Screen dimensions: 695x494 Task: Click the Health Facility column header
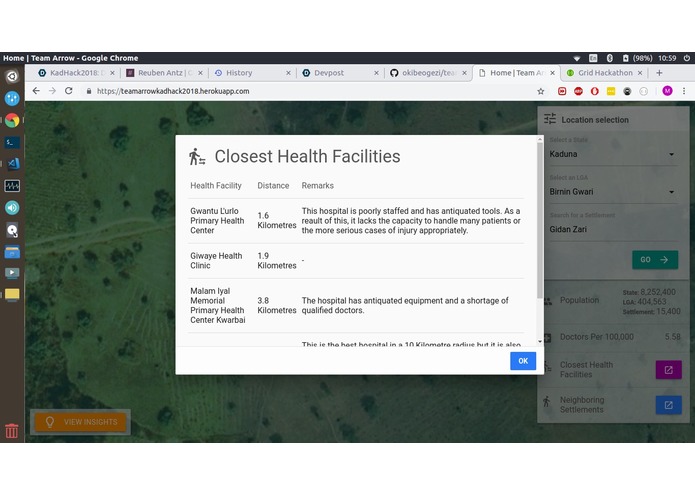point(216,186)
